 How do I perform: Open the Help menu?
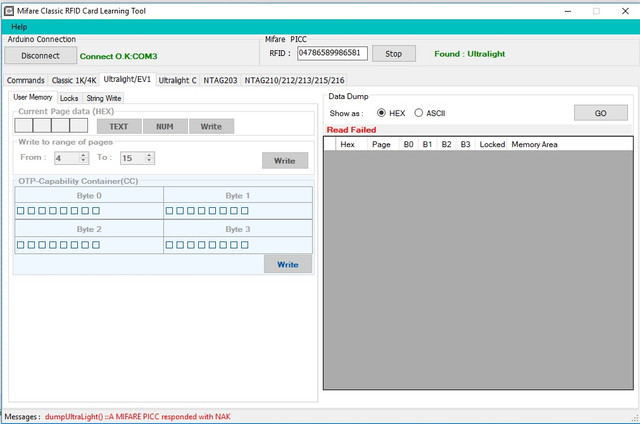click(19, 27)
